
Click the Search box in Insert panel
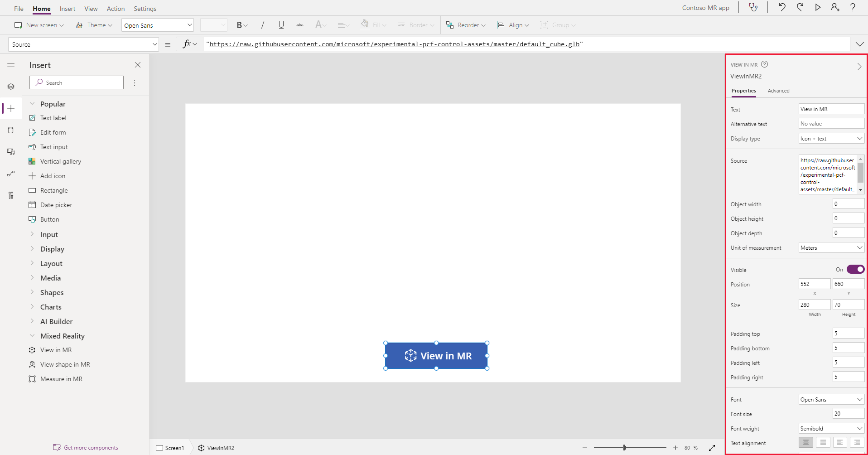[77, 82]
